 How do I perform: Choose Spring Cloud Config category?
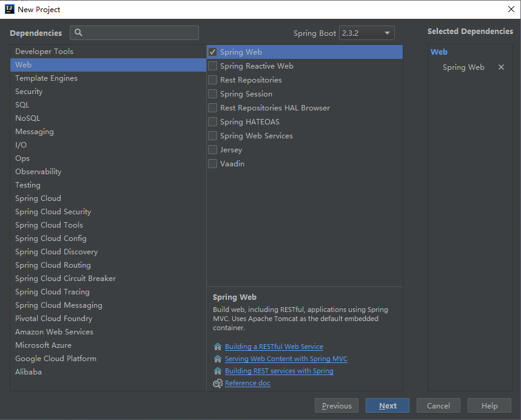pos(109,239)
